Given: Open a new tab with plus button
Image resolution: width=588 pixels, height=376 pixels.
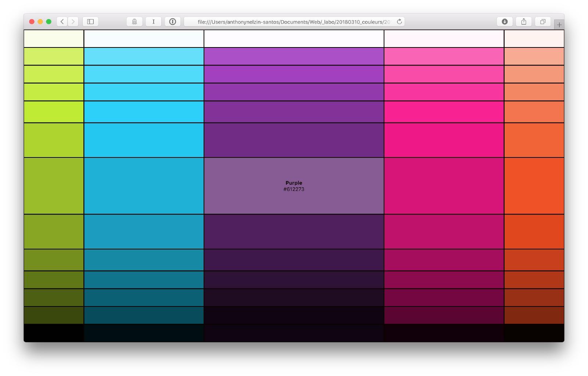Looking at the screenshot, I should pos(559,25).
